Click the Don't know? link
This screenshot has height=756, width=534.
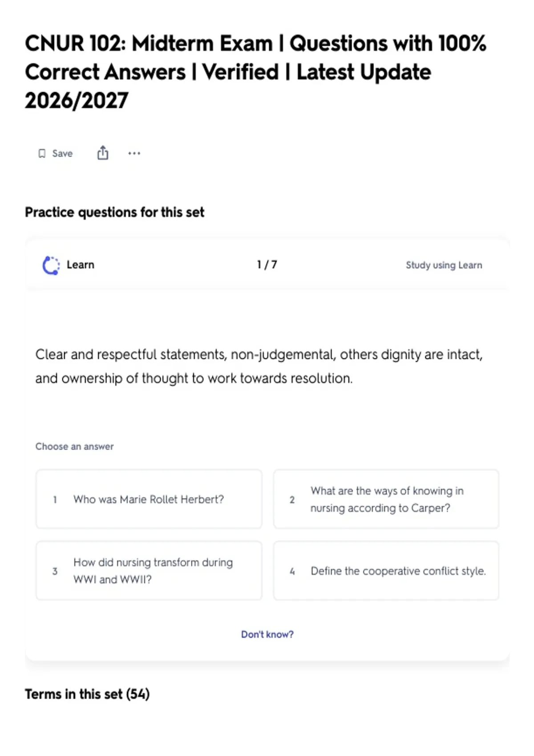coord(267,634)
